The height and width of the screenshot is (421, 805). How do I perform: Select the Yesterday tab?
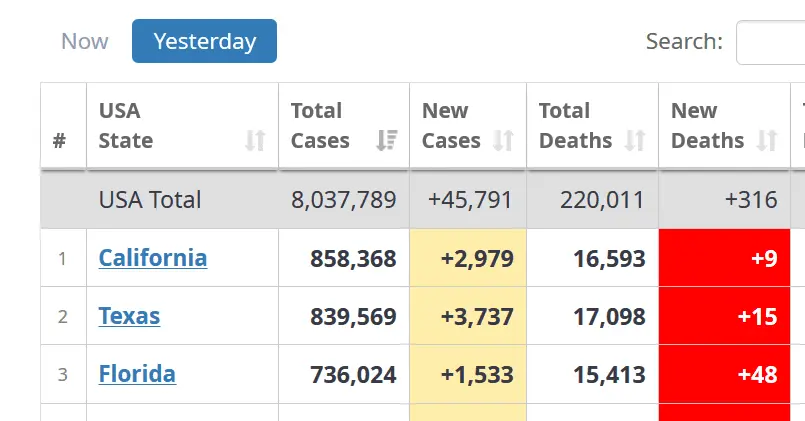coord(204,41)
